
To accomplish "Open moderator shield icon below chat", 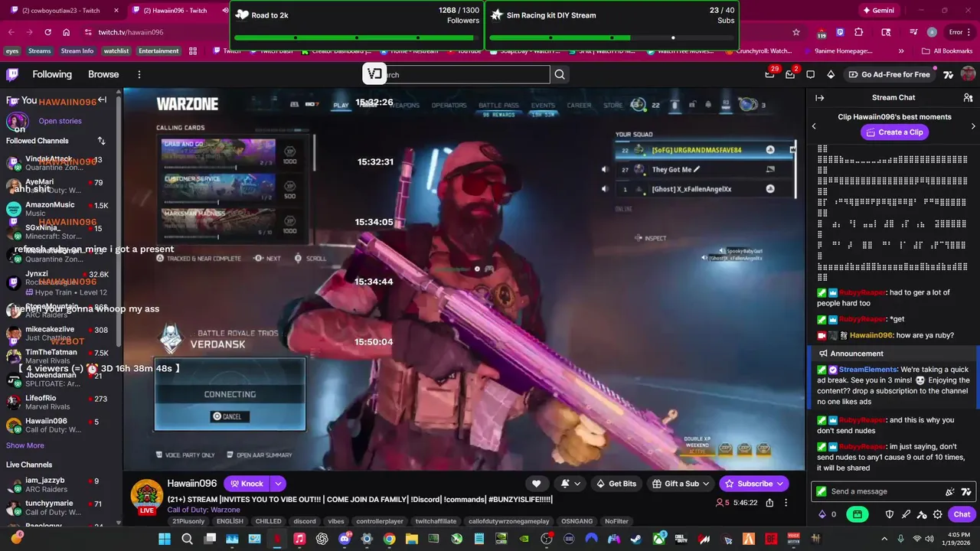I will [890, 514].
